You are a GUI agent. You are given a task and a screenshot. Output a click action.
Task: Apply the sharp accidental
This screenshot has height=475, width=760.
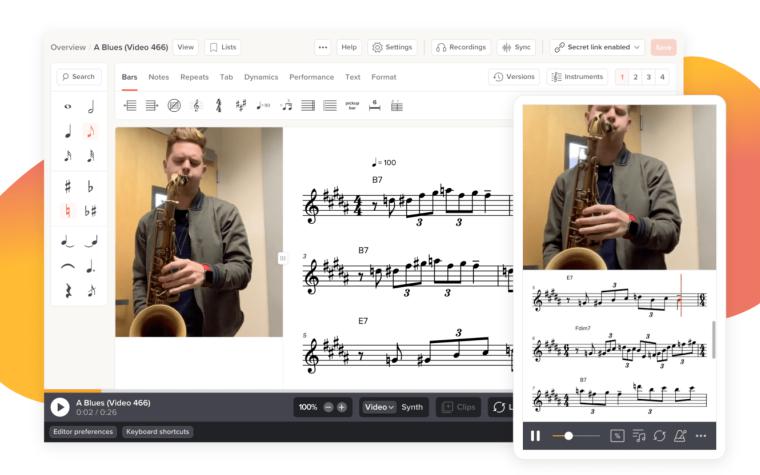point(67,186)
